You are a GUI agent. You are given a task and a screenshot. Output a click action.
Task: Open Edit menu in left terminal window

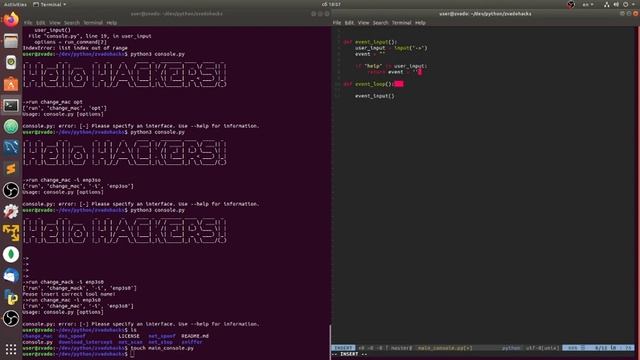coord(40,23)
